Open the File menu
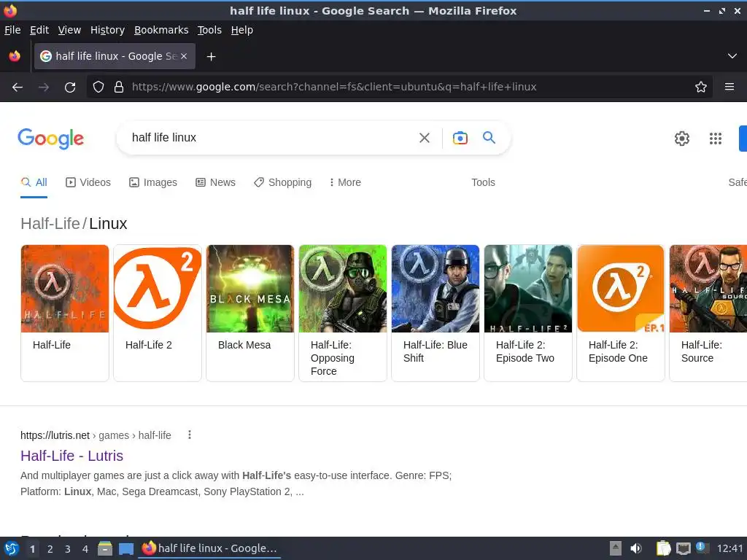 [12, 30]
